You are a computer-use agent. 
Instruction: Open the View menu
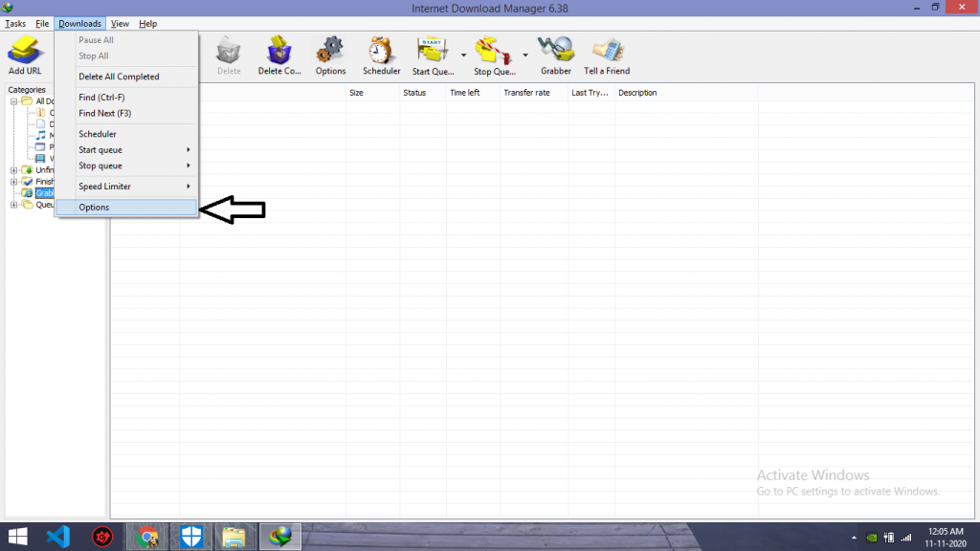pos(120,24)
